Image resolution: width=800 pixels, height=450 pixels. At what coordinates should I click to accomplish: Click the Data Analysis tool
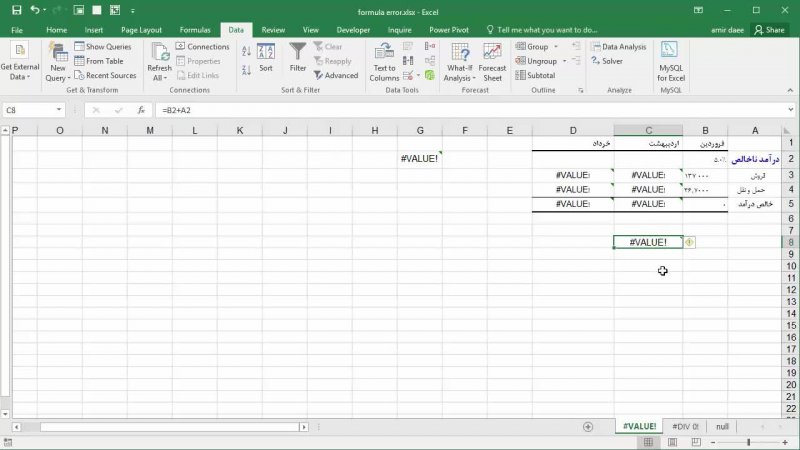pyautogui.click(x=618, y=47)
